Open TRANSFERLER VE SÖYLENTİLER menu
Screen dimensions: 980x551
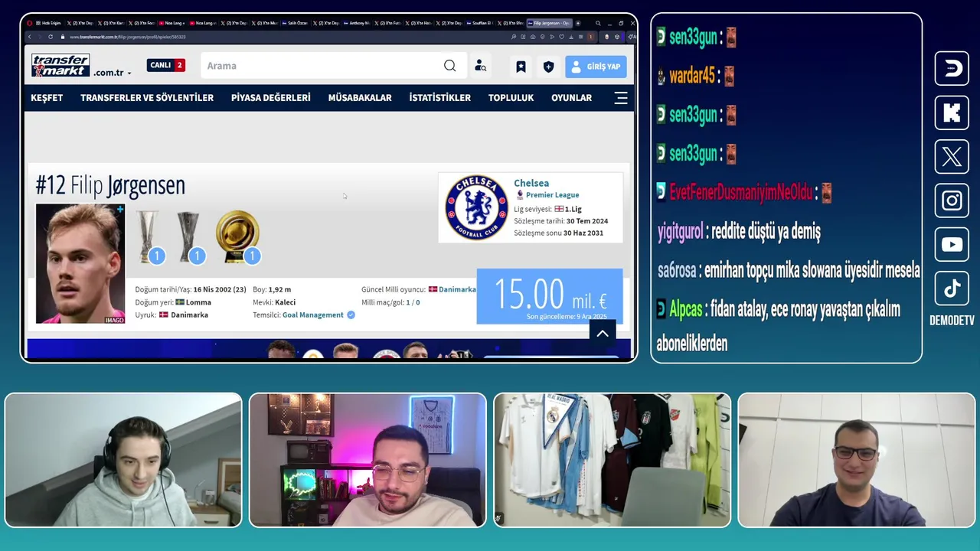click(x=147, y=98)
